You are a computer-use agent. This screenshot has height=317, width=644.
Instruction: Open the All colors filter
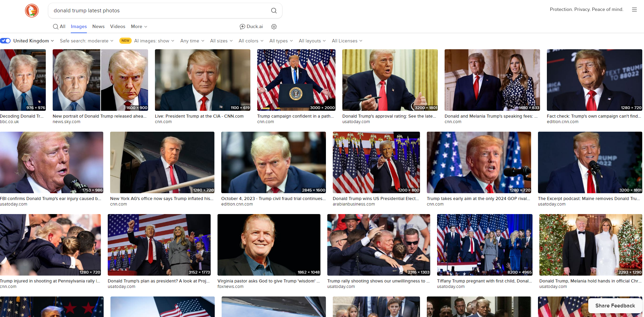click(x=251, y=41)
